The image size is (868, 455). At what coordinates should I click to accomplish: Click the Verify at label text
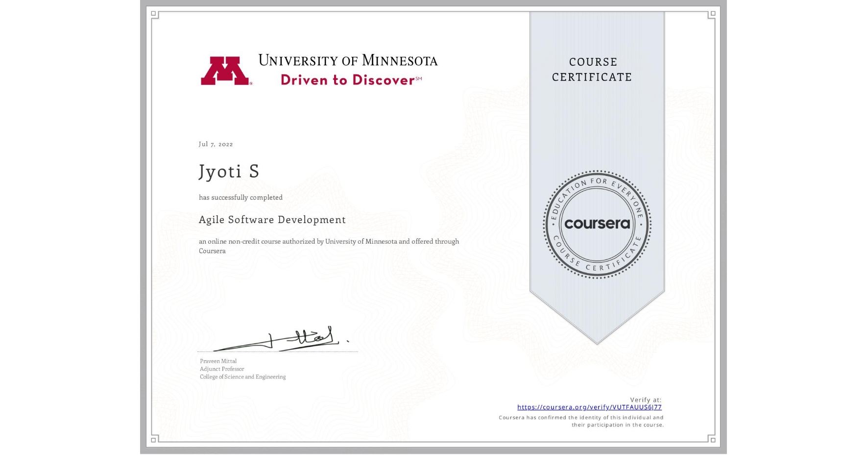click(646, 399)
